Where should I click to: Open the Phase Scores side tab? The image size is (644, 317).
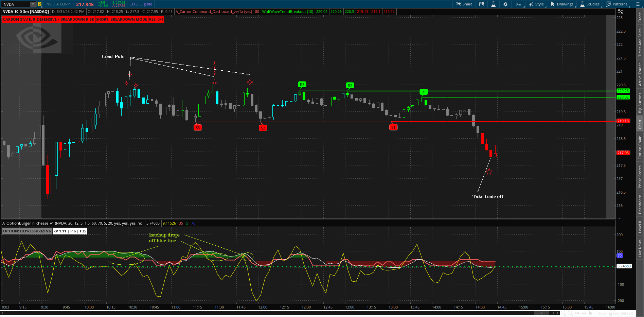[x=640, y=177]
